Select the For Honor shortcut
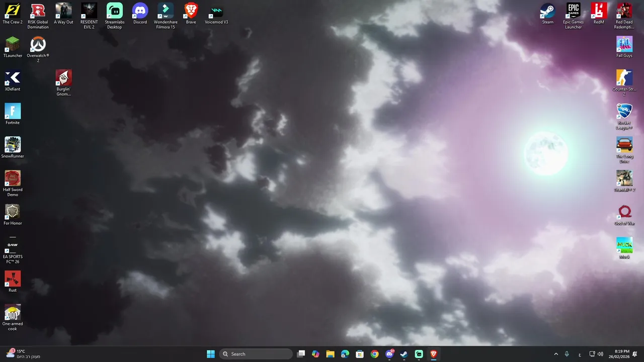Image resolution: width=644 pixels, height=362 pixels. tap(13, 215)
